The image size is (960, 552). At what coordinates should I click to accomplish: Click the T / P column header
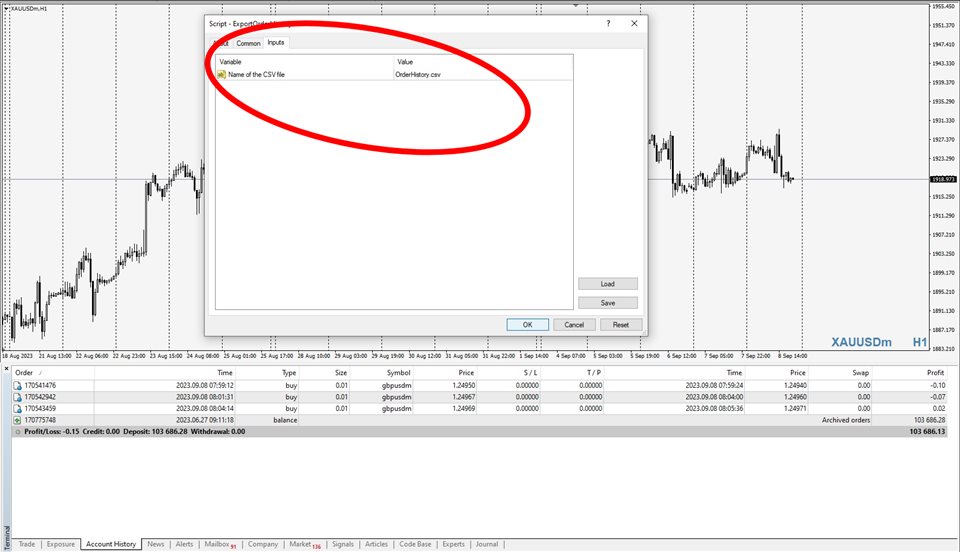(593, 373)
